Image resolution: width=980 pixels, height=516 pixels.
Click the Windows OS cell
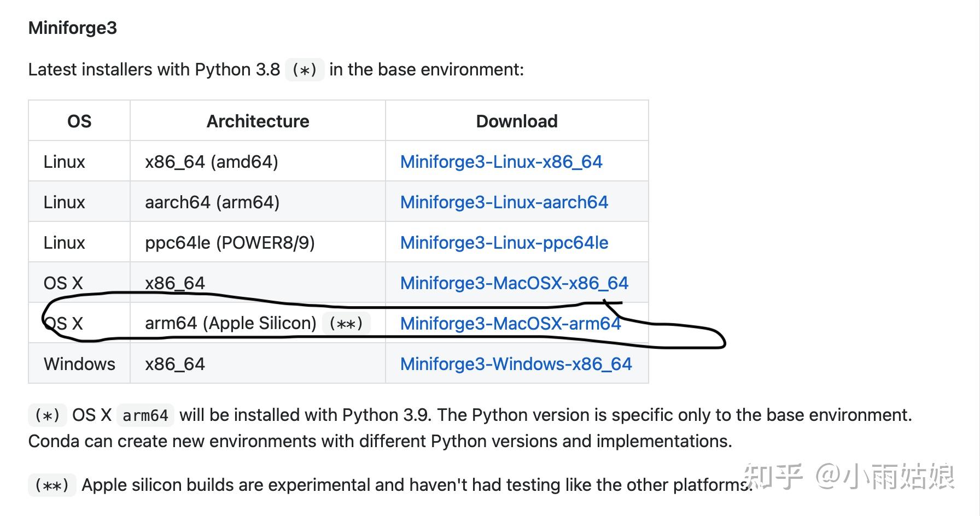[x=79, y=364]
